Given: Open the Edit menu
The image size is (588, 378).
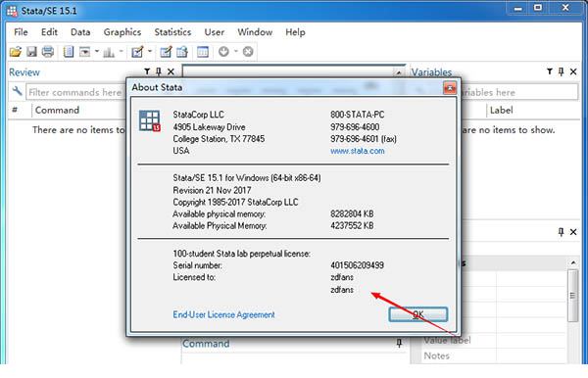Looking at the screenshot, I should 49,32.
